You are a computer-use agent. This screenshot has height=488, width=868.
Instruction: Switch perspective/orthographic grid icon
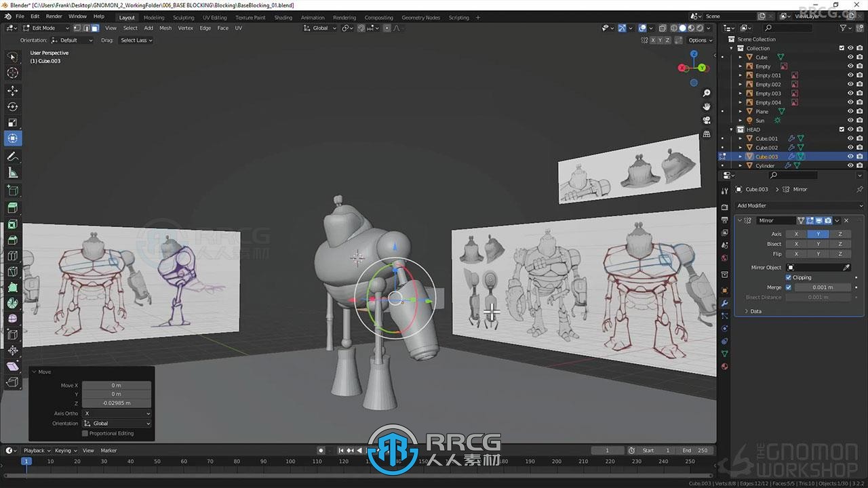[707, 134]
